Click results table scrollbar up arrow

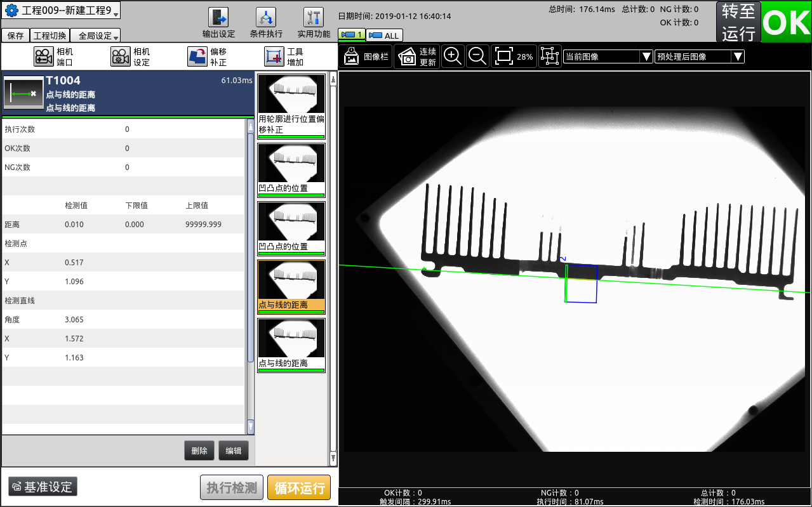[250, 127]
